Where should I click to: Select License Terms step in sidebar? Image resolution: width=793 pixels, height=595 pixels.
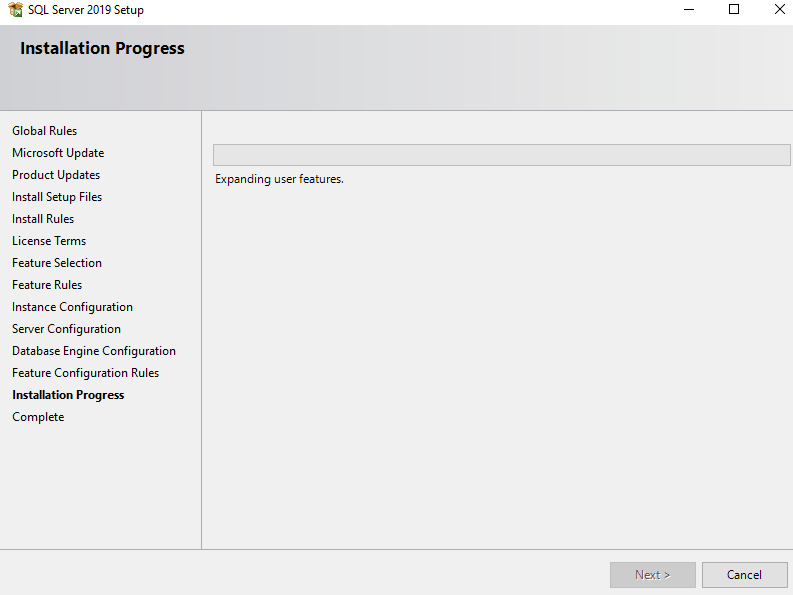click(49, 241)
